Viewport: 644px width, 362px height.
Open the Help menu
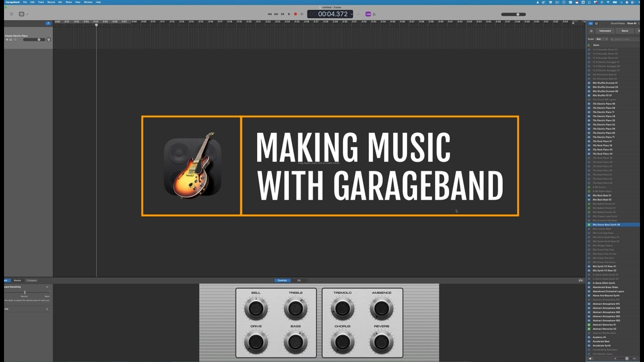(x=98, y=2)
